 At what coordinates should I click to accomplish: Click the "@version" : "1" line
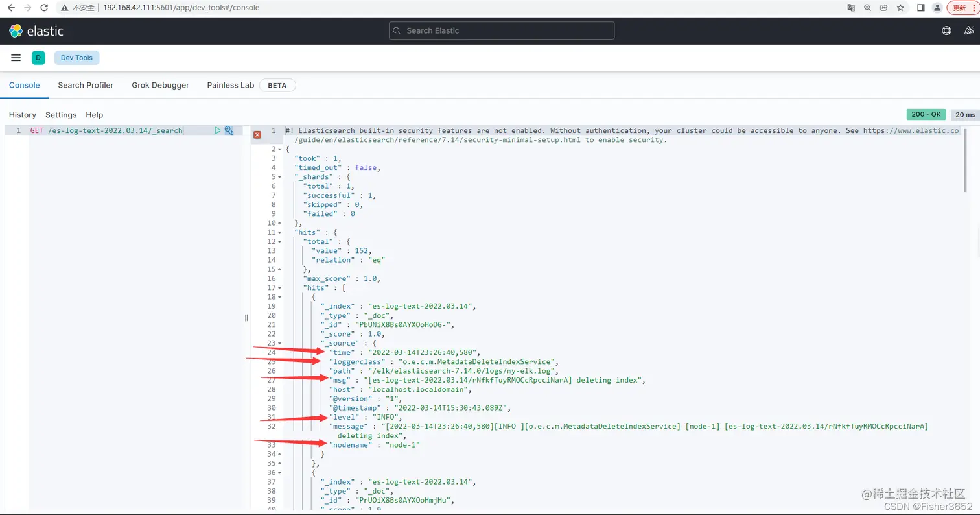tap(366, 398)
